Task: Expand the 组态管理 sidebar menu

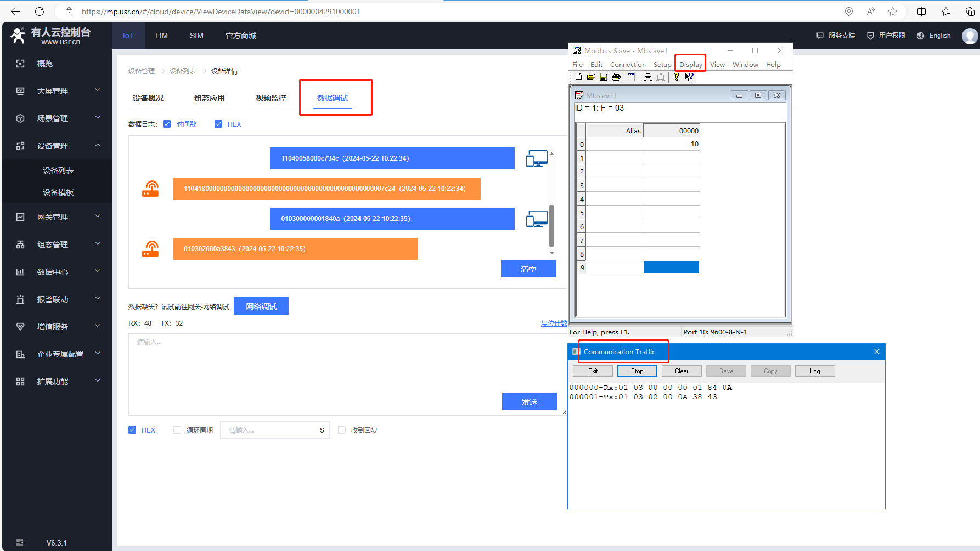Action: (x=57, y=245)
